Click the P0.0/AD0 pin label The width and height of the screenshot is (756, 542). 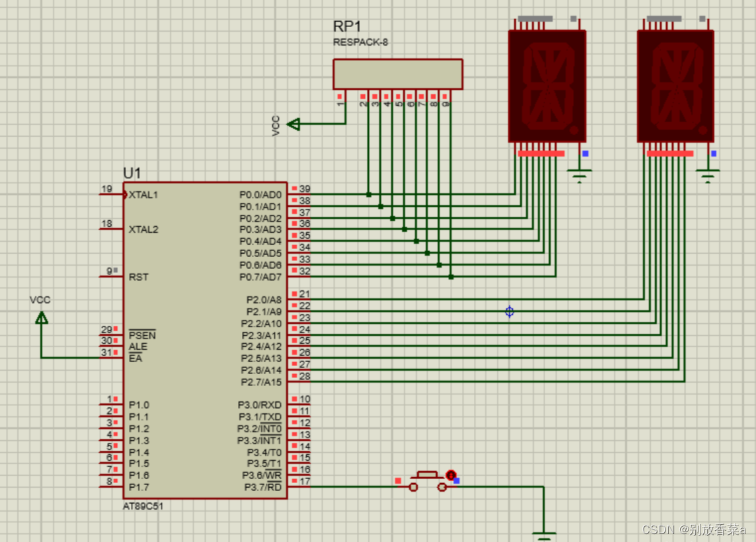260,195
